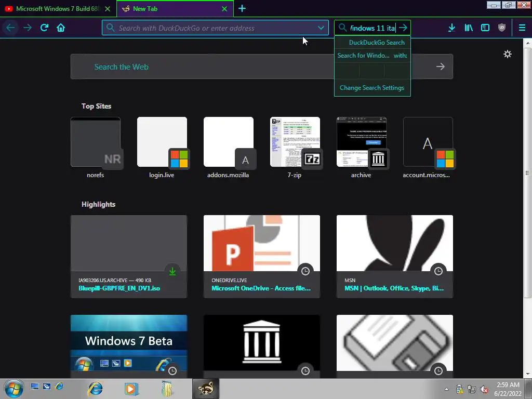Image resolution: width=532 pixels, height=399 pixels.
Task: Open the archive top site
Action: click(x=362, y=148)
